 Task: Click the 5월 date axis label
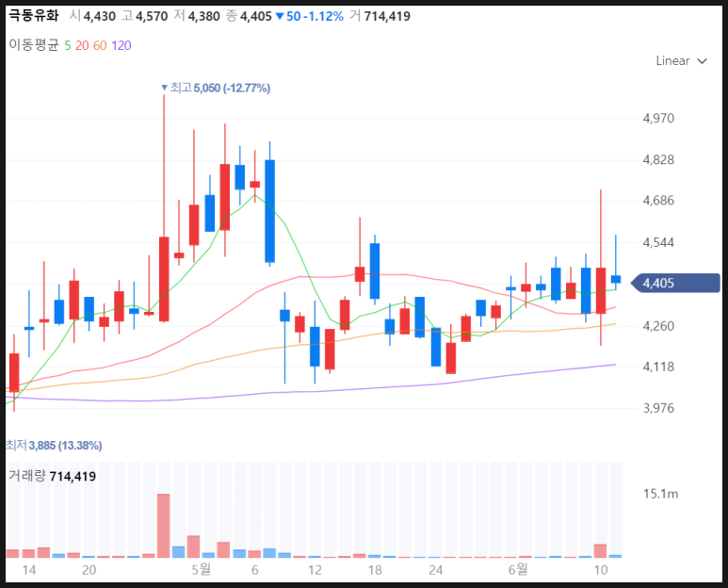click(202, 569)
